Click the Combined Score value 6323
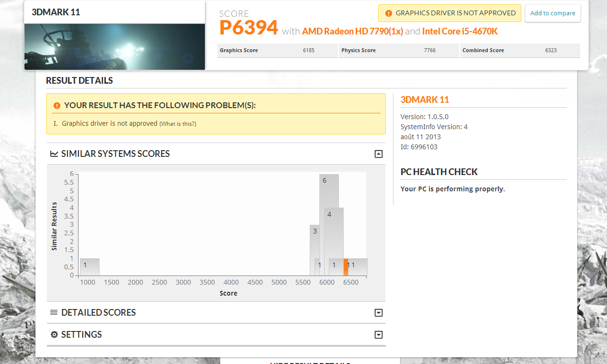The height and width of the screenshot is (364, 607). pos(551,50)
